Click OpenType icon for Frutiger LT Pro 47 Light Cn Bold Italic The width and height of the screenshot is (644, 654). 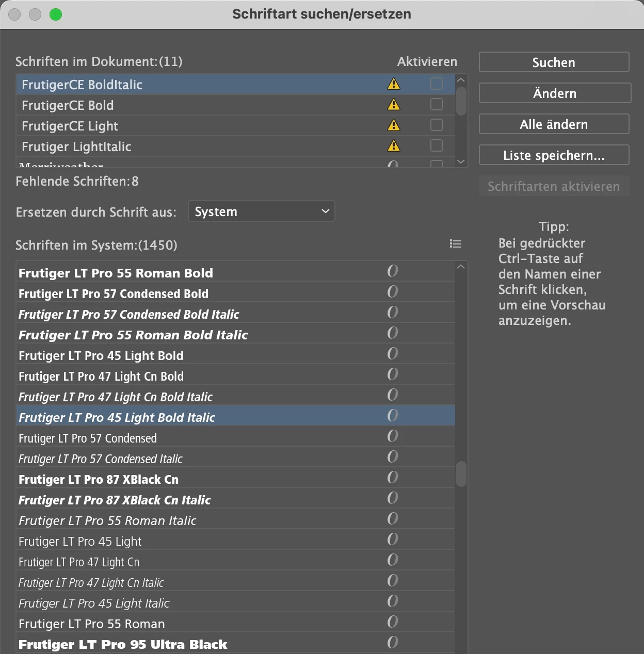(x=393, y=395)
